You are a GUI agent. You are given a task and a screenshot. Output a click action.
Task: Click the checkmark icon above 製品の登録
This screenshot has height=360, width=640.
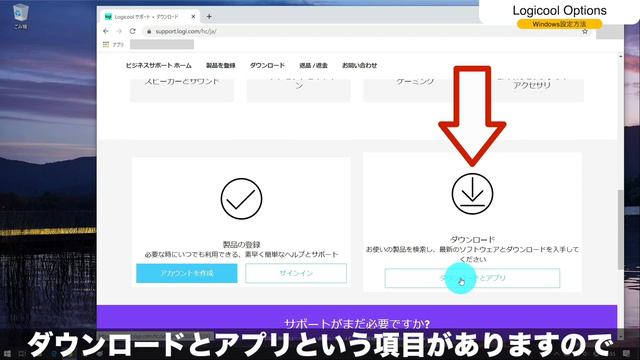[x=241, y=199]
